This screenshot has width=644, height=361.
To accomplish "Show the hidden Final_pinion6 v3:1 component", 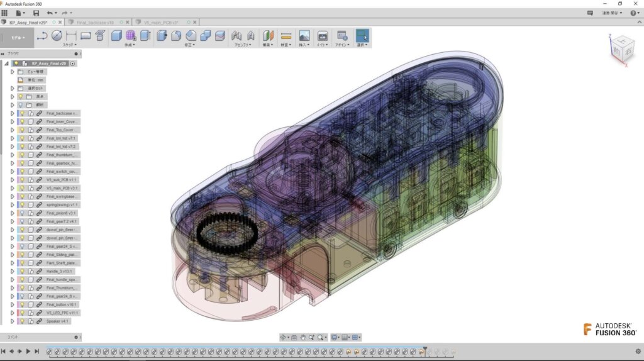I will [22, 213].
